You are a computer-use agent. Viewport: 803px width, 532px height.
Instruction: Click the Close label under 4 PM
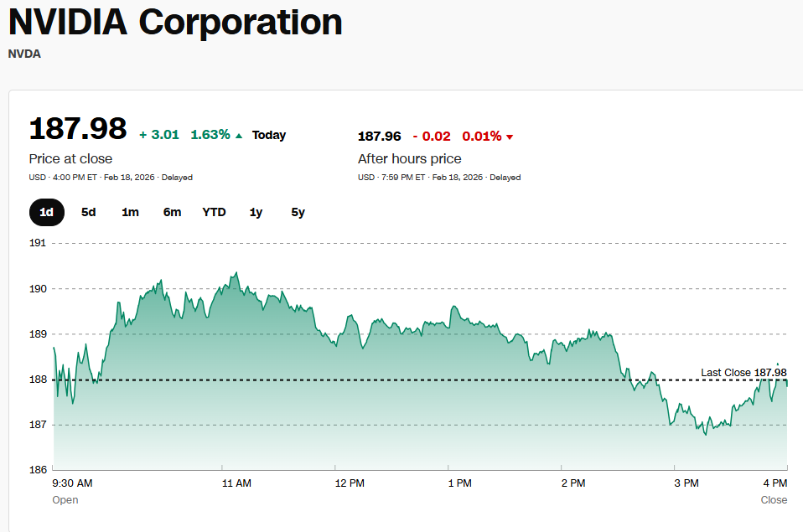(774, 499)
